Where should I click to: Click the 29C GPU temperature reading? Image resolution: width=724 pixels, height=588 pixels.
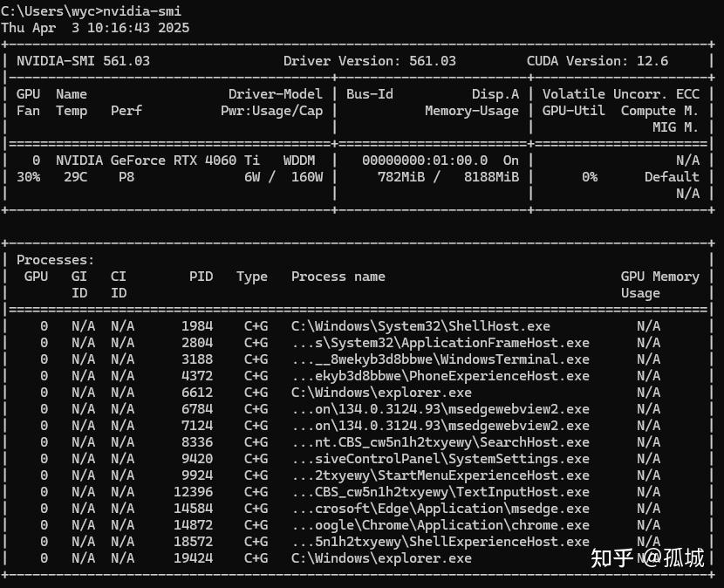click(76, 177)
